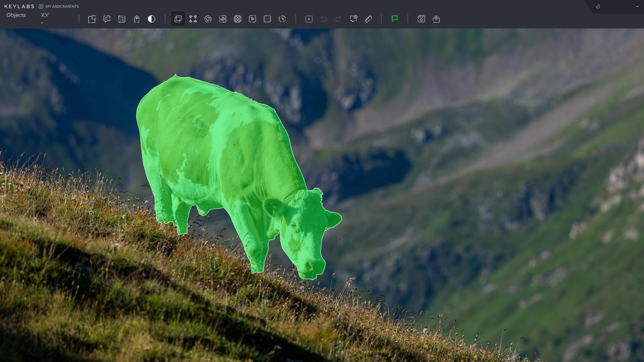The image size is (644, 362).
Task: Toggle the contrast view icon
Action: coord(152,19)
